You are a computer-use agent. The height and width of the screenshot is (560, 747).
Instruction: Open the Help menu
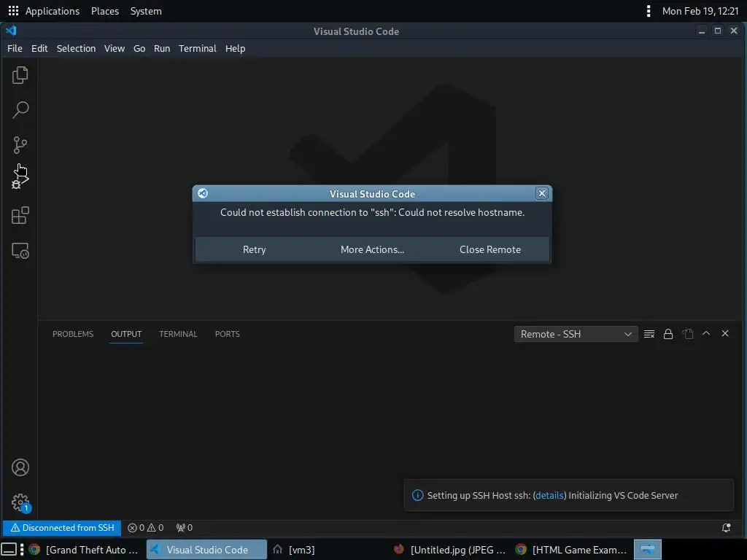coord(236,48)
